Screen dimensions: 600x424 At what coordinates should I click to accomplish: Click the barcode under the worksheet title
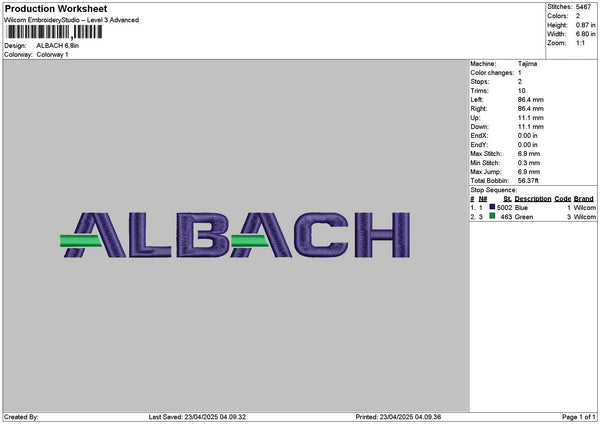(54, 32)
